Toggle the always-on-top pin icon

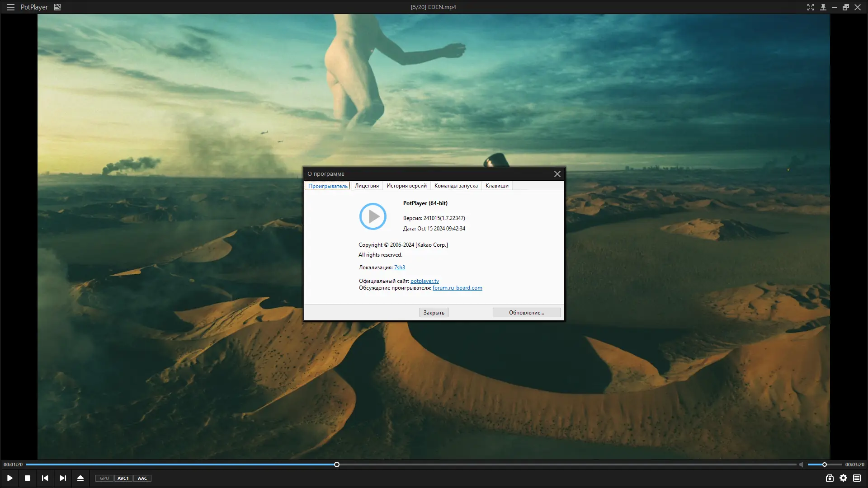[x=823, y=7]
